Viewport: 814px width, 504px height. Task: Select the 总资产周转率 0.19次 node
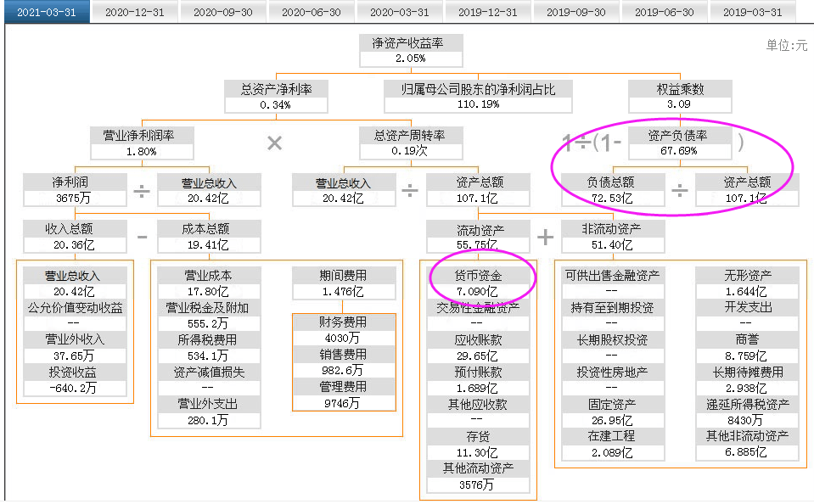[411, 143]
